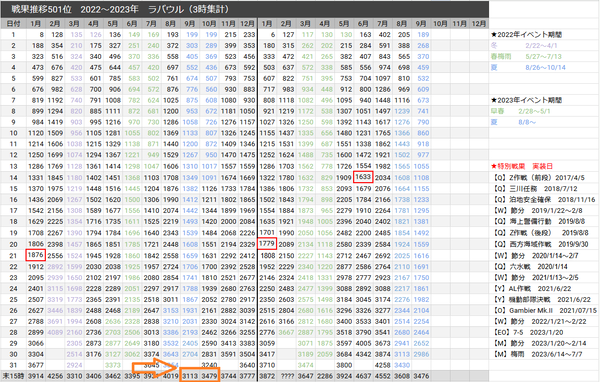Click the orange arrow graphic
The image size is (600, 382).
(x=155, y=368)
